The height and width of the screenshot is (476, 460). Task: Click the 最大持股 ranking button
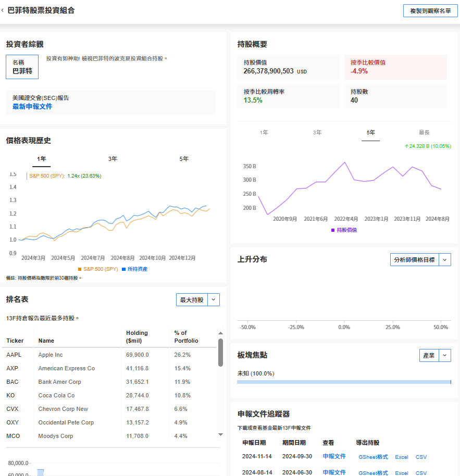(x=192, y=299)
